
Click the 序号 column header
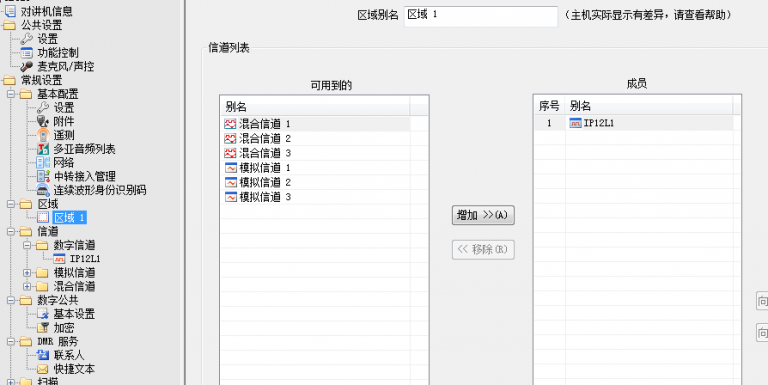tap(550, 106)
